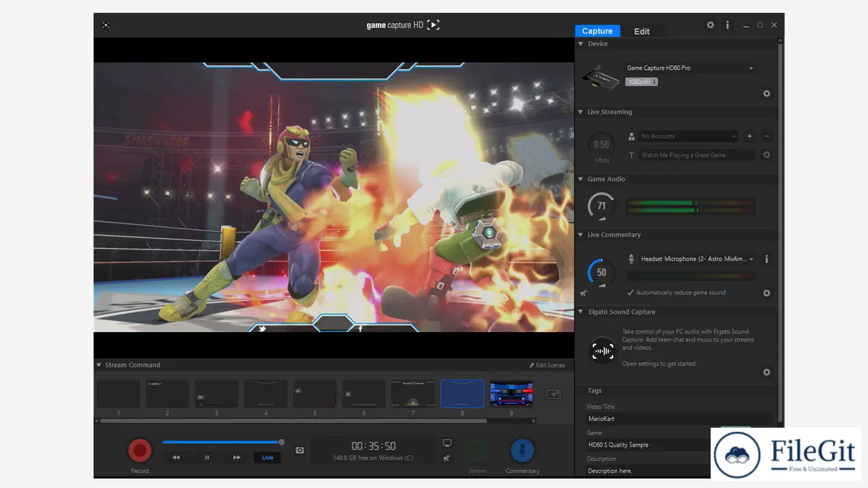
Task: Collapse the Live Streaming section
Action: 580,113
